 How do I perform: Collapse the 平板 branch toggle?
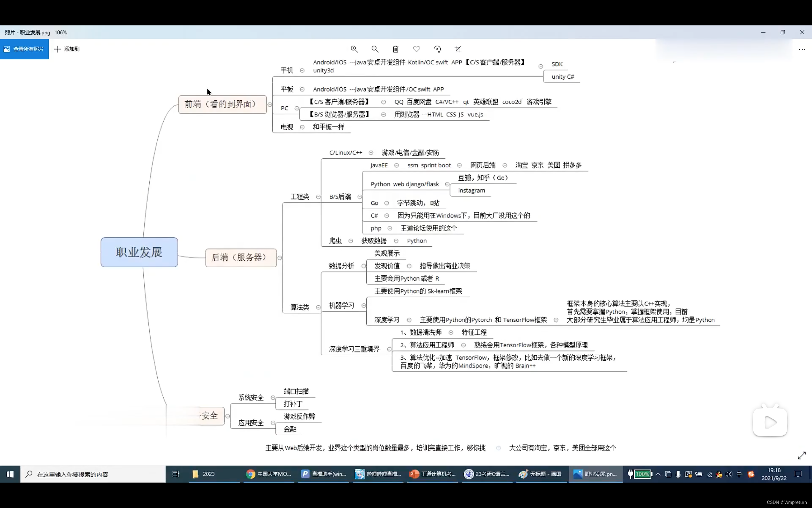point(302,89)
